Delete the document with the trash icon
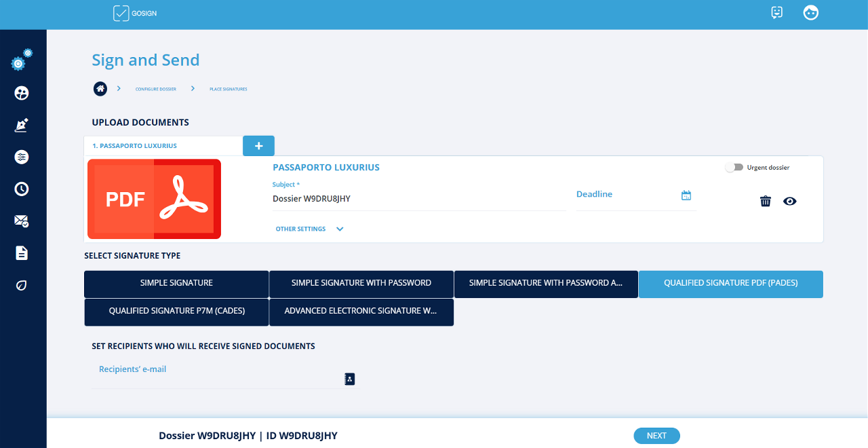The image size is (868, 448). pos(766,201)
